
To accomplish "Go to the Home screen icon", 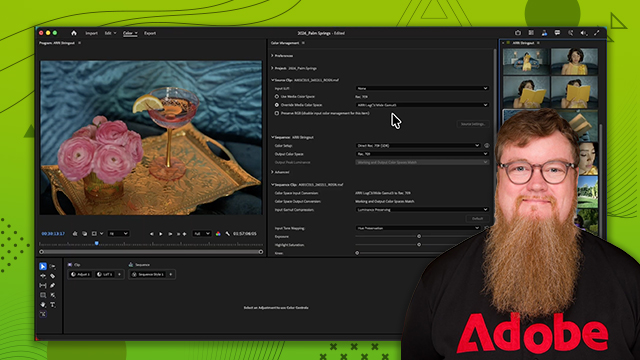I will 74,33.
